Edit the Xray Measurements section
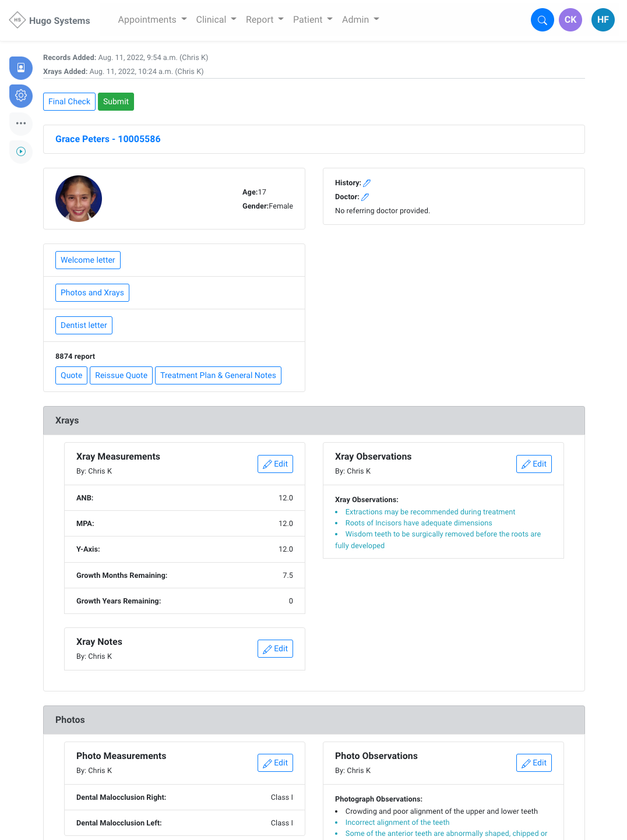Image resolution: width=627 pixels, height=840 pixels. (x=275, y=464)
